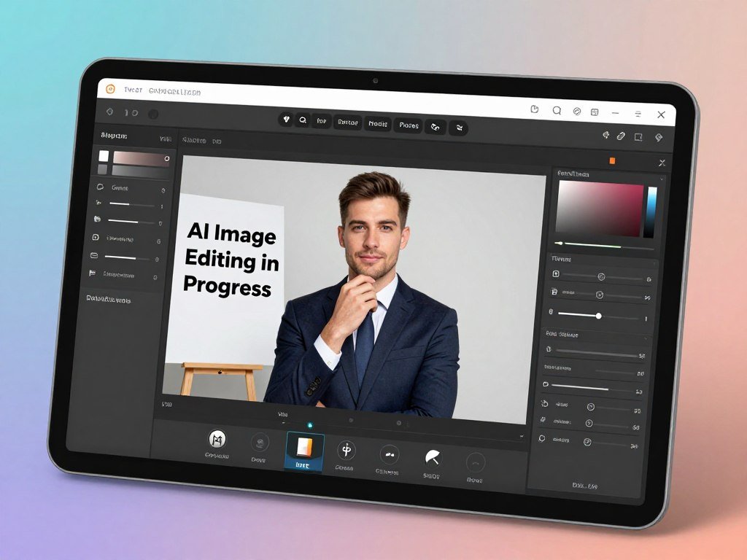Click the clock-shaped icon in the title bar
The height and width of the screenshot is (560, 747).
535,109
